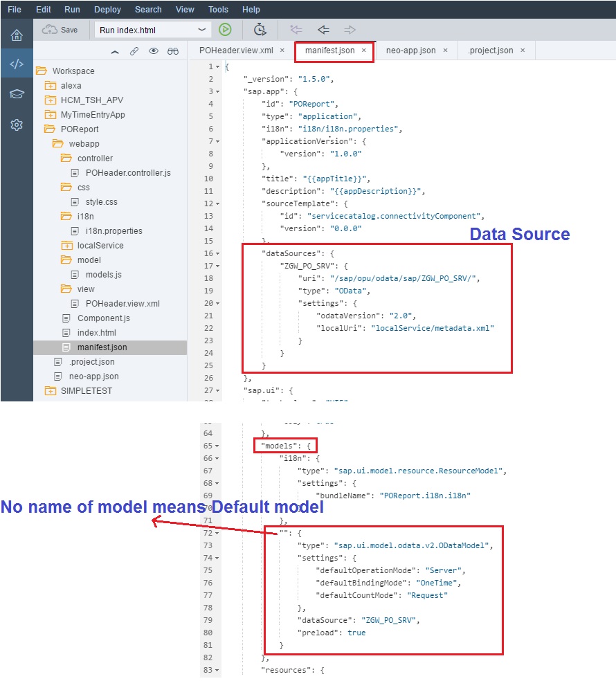Click the binoculars search icon in workspace pane
616x681 pixels.
[x=173, y=51]
